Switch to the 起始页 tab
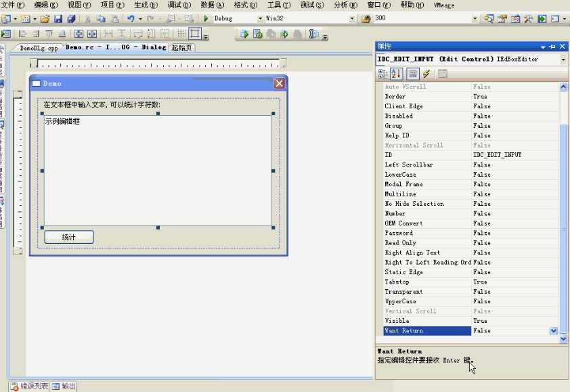The width and height of the screenshot is (570, 392). pos(181,47)
